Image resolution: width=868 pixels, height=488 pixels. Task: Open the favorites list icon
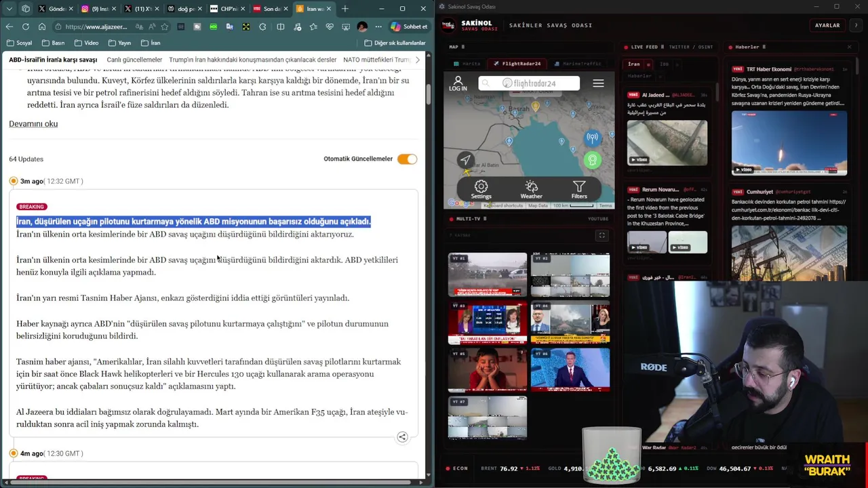click(313, 26)
